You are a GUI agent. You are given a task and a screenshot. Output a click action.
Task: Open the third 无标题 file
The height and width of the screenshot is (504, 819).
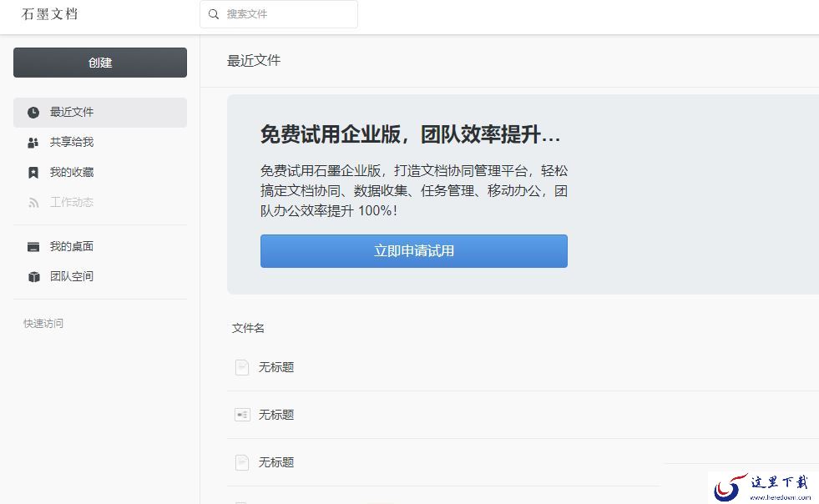click(276, 462)
